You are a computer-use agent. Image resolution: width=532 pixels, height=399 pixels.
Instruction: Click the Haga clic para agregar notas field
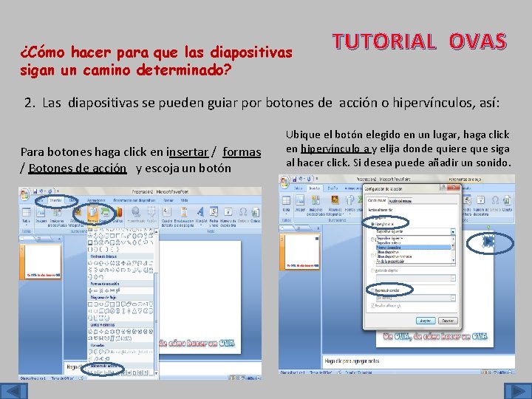click(x=418, y=361)
